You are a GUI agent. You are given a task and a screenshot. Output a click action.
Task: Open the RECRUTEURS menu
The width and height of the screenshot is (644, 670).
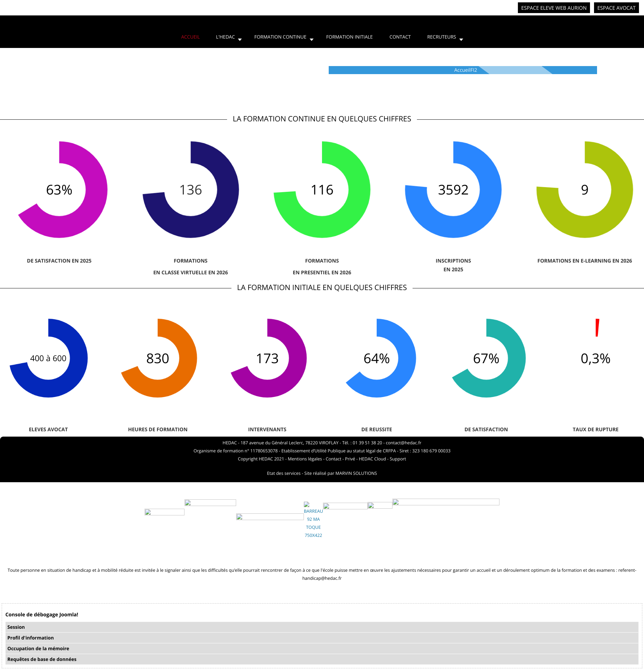pos(441,37)
